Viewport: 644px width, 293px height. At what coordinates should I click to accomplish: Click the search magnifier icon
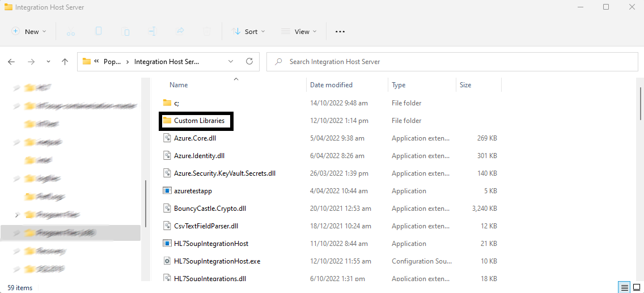coord(279,62)
